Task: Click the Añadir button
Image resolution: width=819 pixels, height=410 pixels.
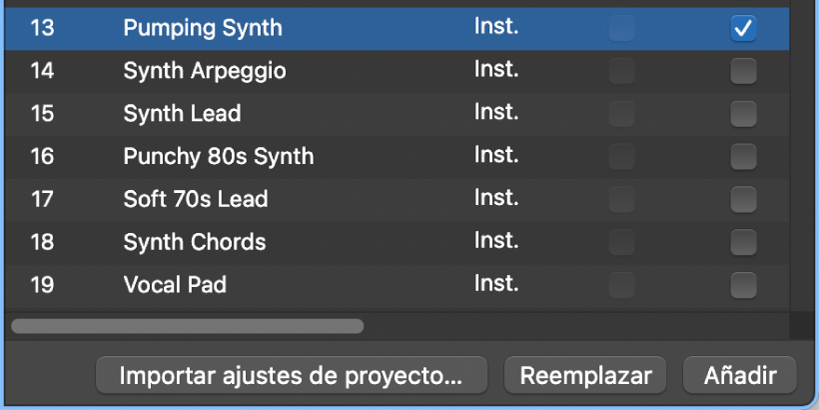Action: click(740, 376)
